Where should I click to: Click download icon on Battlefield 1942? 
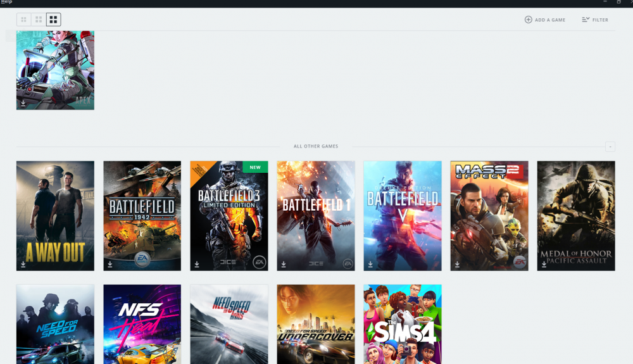click(110, 265)
